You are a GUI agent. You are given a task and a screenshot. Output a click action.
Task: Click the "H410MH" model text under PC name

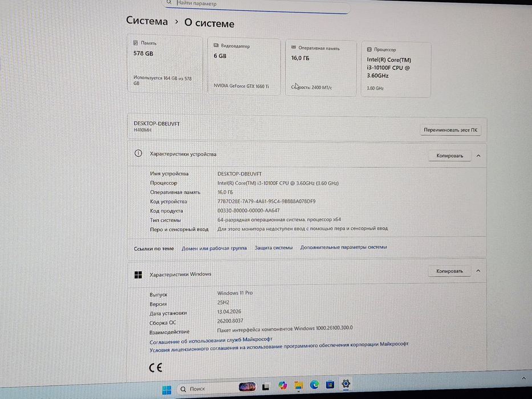(x=143, y=130)
